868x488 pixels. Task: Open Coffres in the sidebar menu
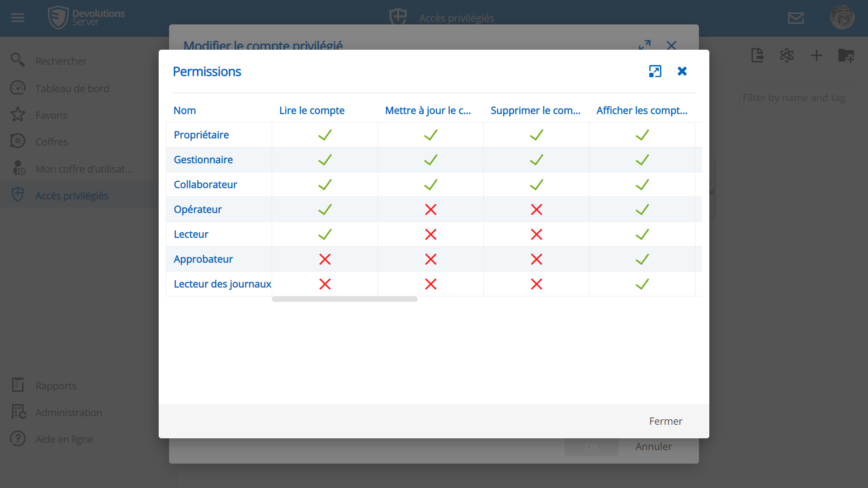[x=52, y=142]
